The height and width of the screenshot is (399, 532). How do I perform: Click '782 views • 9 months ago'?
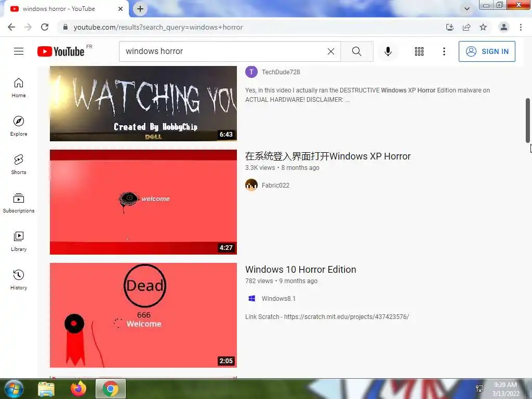point(281,281)
